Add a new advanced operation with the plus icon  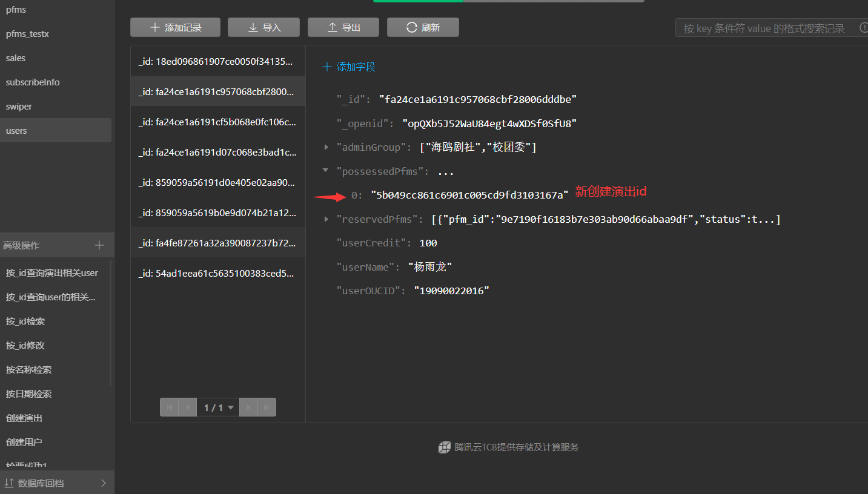(99, 245)
